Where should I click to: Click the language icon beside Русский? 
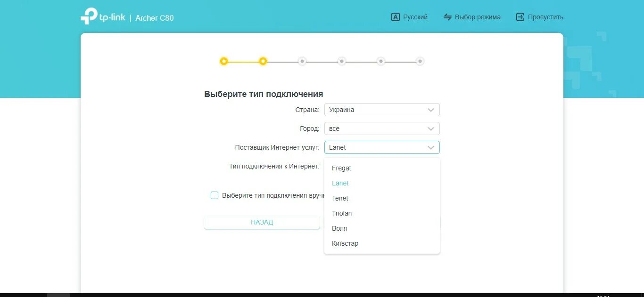point(396,17)
